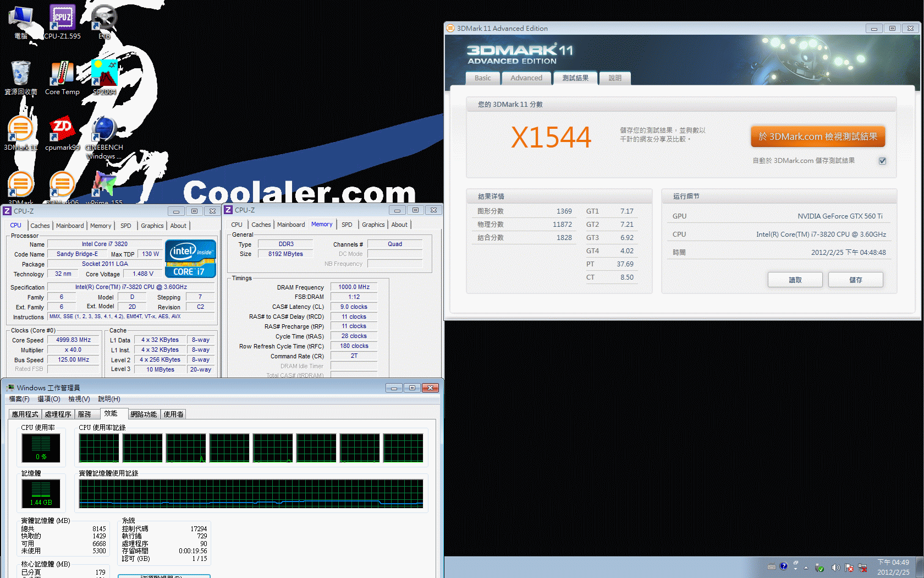Open the 說明 tab in 3DMark 11
The height and width of the screenshot is (578, 924).
pos(615,78)
